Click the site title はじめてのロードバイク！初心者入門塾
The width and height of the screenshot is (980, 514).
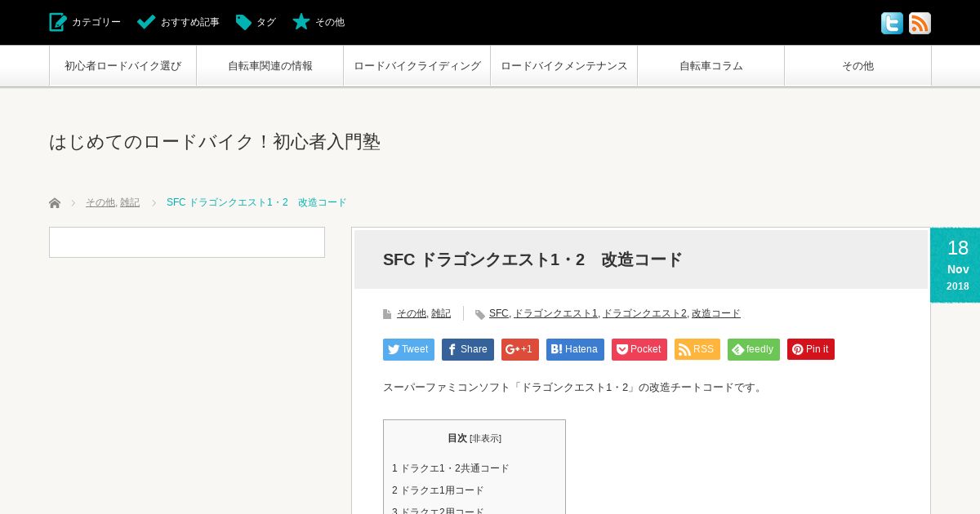215,142
